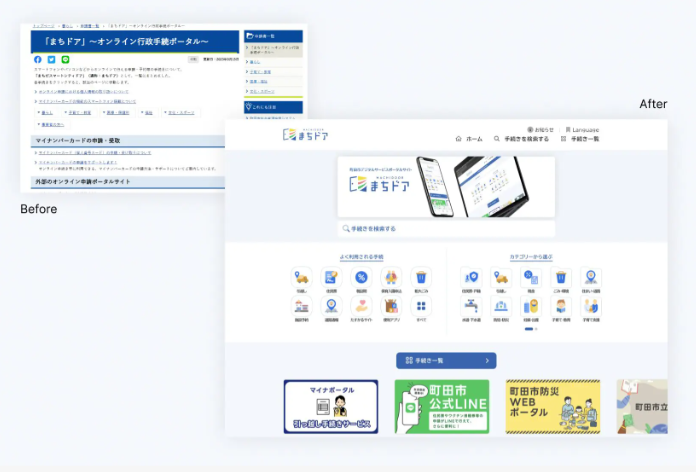
Task: Select the blue trash bin icon under よく利用される手続
Action: click(x=421, y=277)
